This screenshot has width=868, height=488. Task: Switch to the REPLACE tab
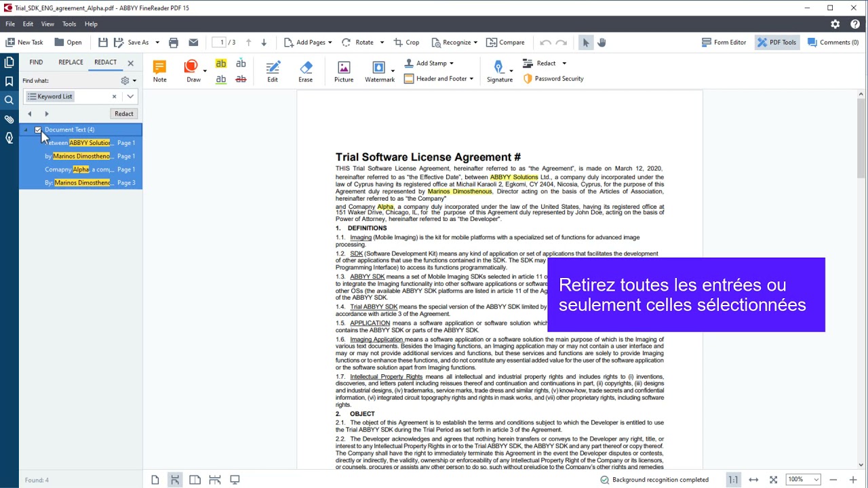click(71, 62)
